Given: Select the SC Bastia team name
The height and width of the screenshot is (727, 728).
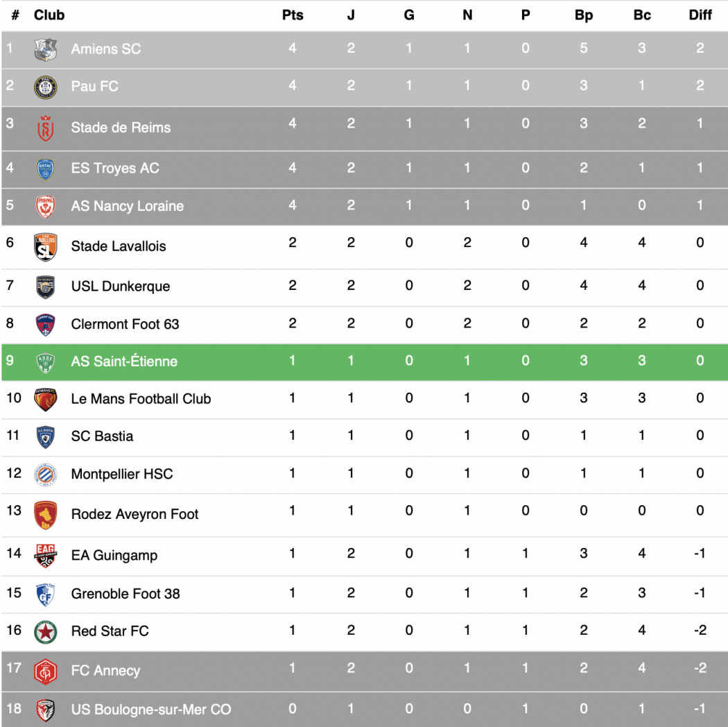Looking at the screenshot, I should 102,436.
